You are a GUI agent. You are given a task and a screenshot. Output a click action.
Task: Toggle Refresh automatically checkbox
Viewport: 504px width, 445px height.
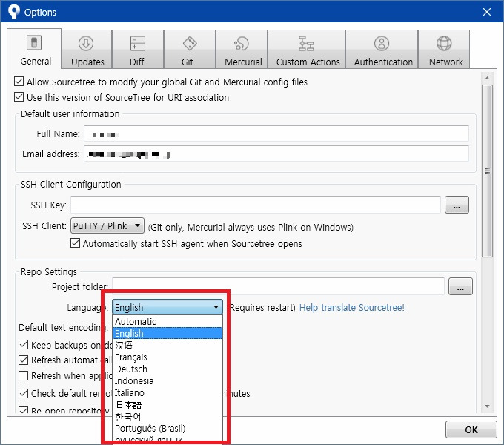click(x=23, y=360)
